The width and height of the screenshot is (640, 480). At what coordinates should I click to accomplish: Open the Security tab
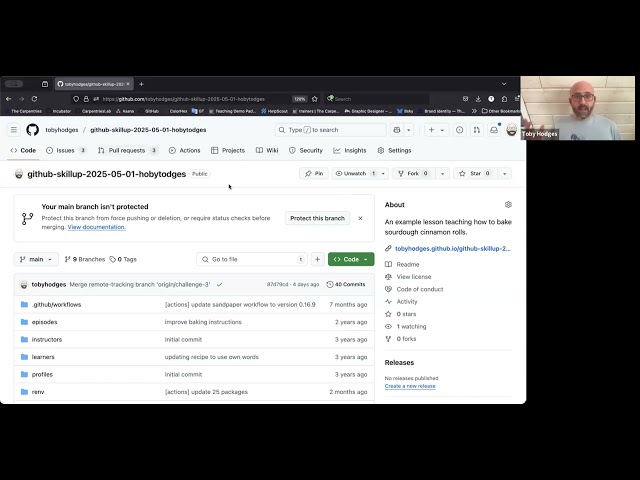tap(306, 150)
